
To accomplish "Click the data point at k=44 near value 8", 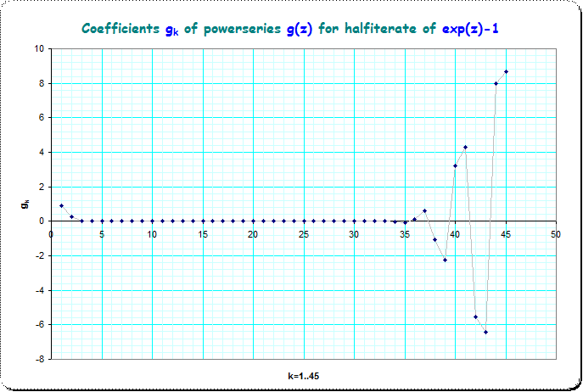I will (496, 83).
